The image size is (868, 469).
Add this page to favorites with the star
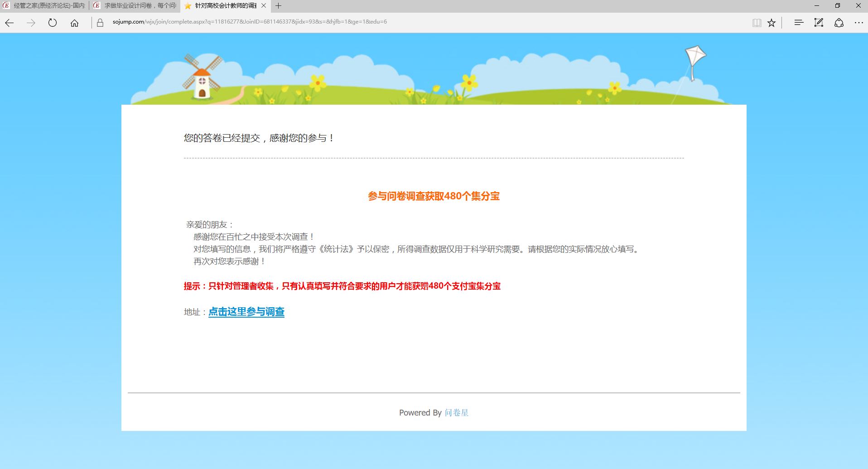click(x=772, y=23)
